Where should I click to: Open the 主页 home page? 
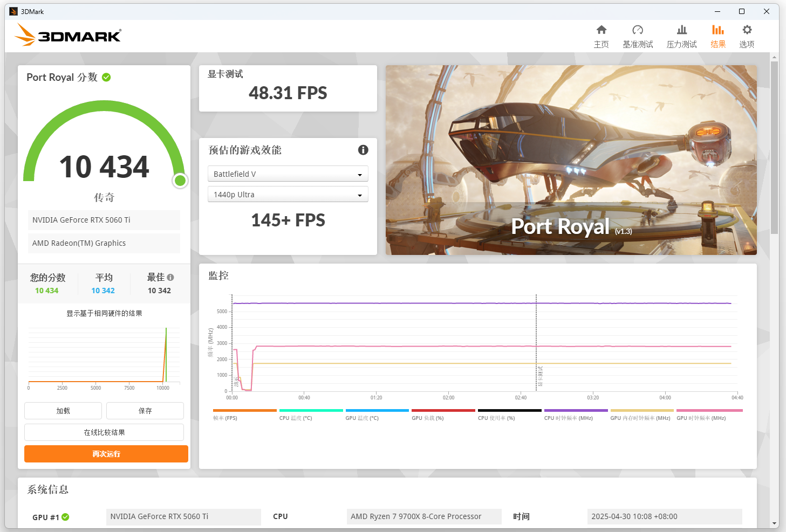point(602,37)
